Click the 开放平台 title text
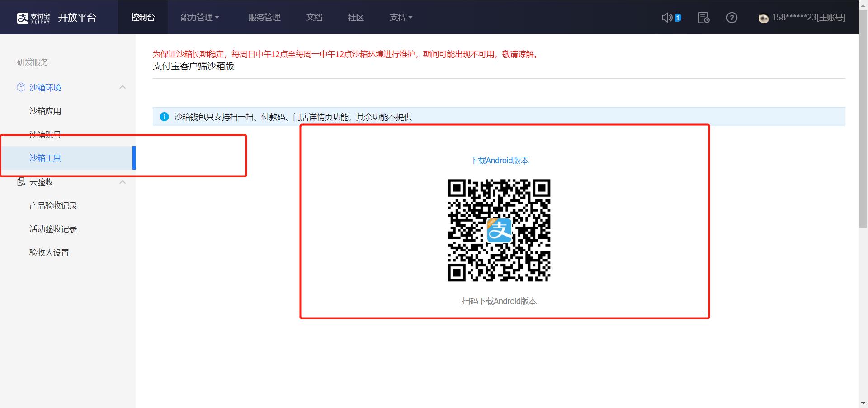Screen dimensions: 868x408 click(77, 18)
